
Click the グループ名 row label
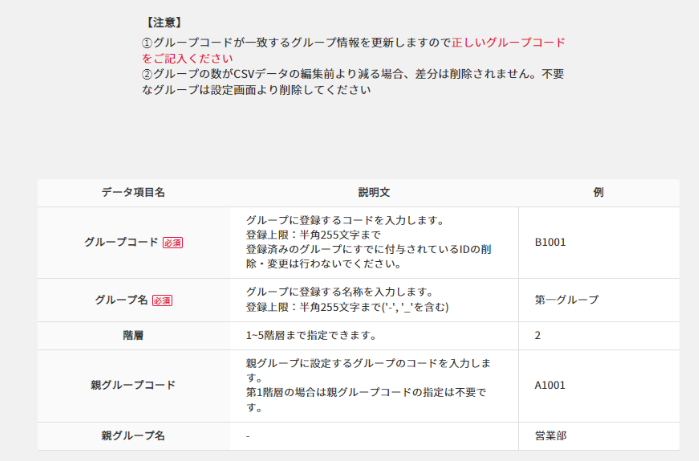tap(121, 300)
